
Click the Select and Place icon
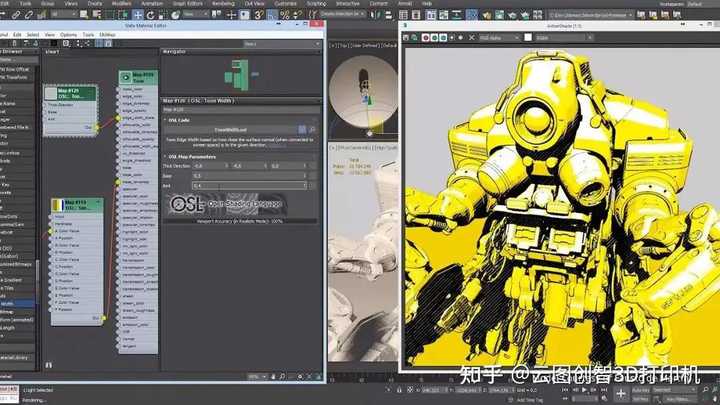[175, 15]
